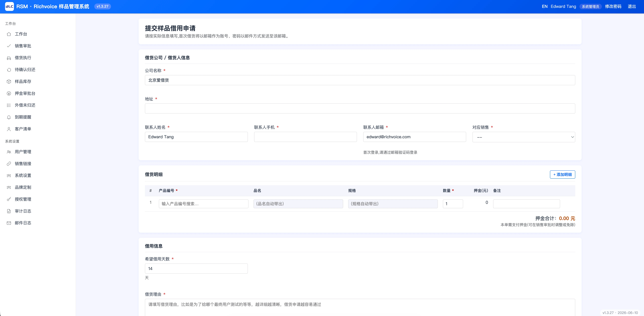Click the 工作台 home icon in sidebar
Screen dimensions: 644x316
coord(9,34)
